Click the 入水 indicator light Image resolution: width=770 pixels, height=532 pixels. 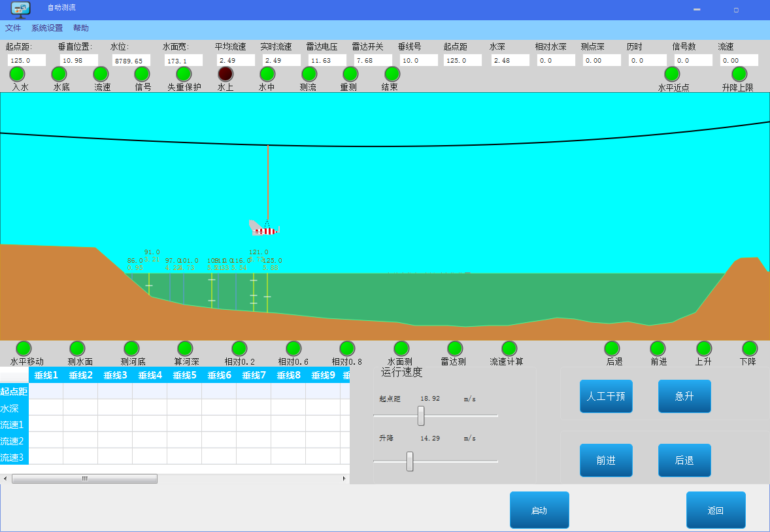pos(17,74)
